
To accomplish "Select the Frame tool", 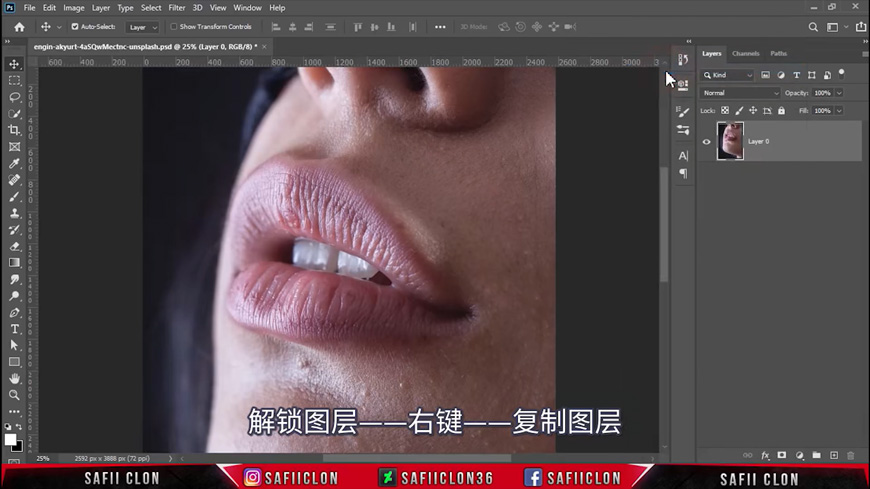I will (14, 147).
